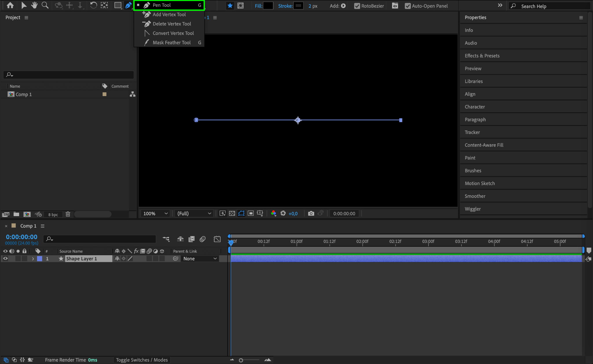Uncheck the RotoBezier checkbox
Viewport: 593px width, 364px height.
point(357,6)
